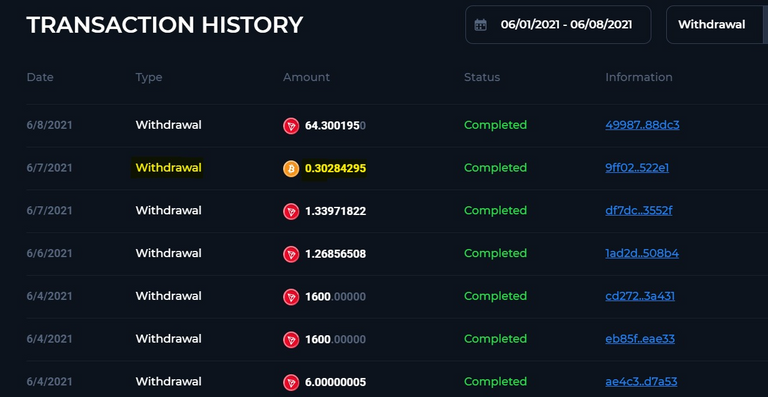The image size is (768, 397).
Task: Click the Status column header
Action: tap(482, 77)
